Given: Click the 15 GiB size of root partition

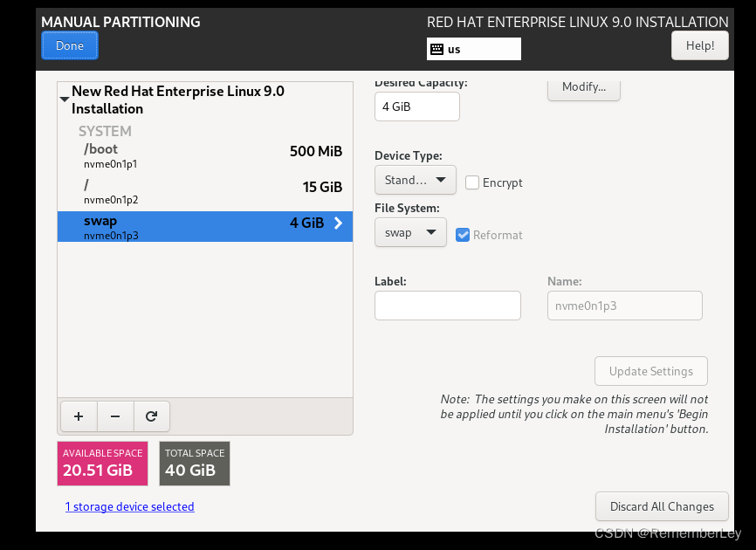Looking at the screenshot, I should (x=322, y=187).
